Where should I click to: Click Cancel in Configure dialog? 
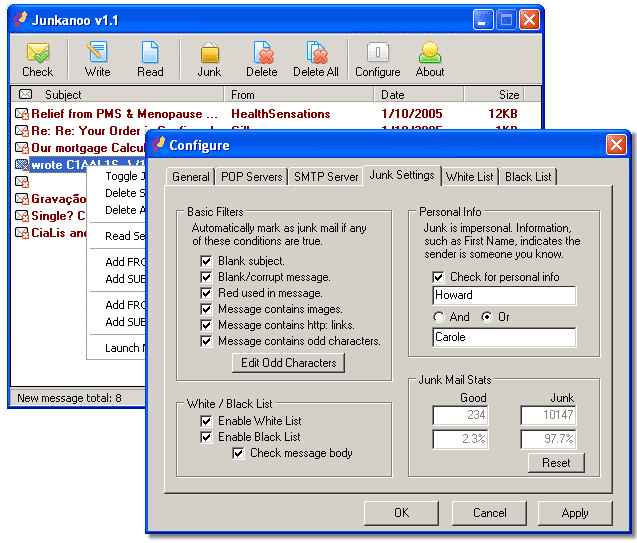click(489, 513)
